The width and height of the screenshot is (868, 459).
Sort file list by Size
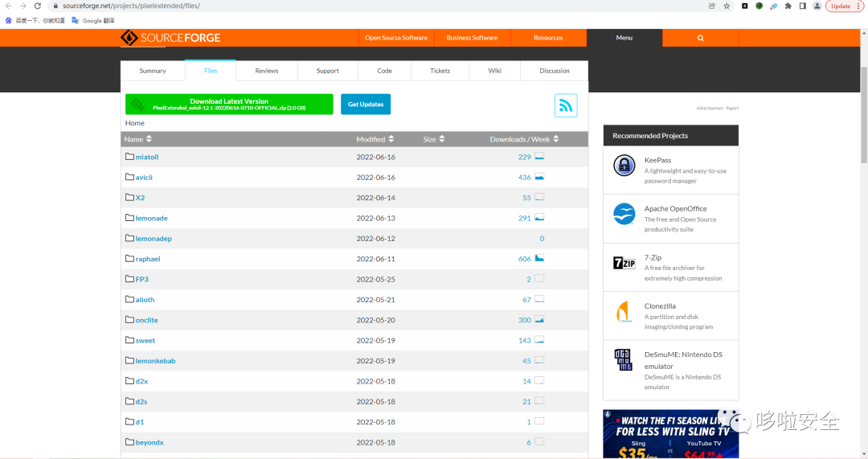(433, 140)
